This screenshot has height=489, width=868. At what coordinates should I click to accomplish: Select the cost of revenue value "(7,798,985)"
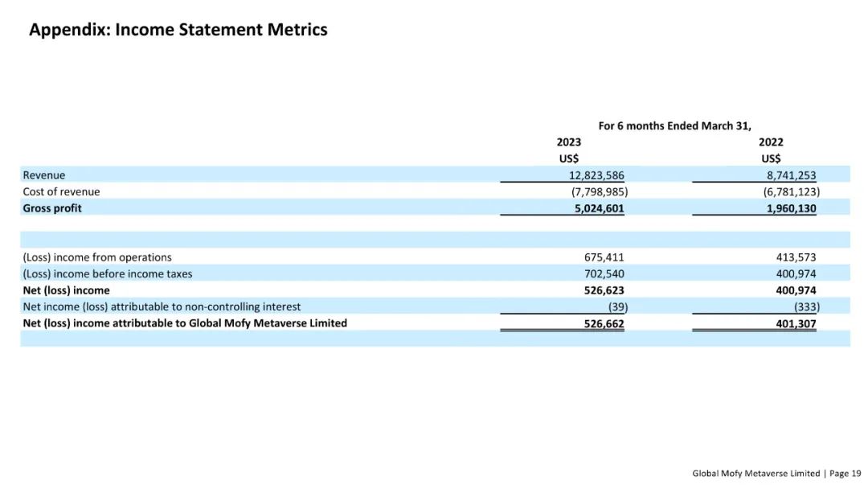[600, 191]
